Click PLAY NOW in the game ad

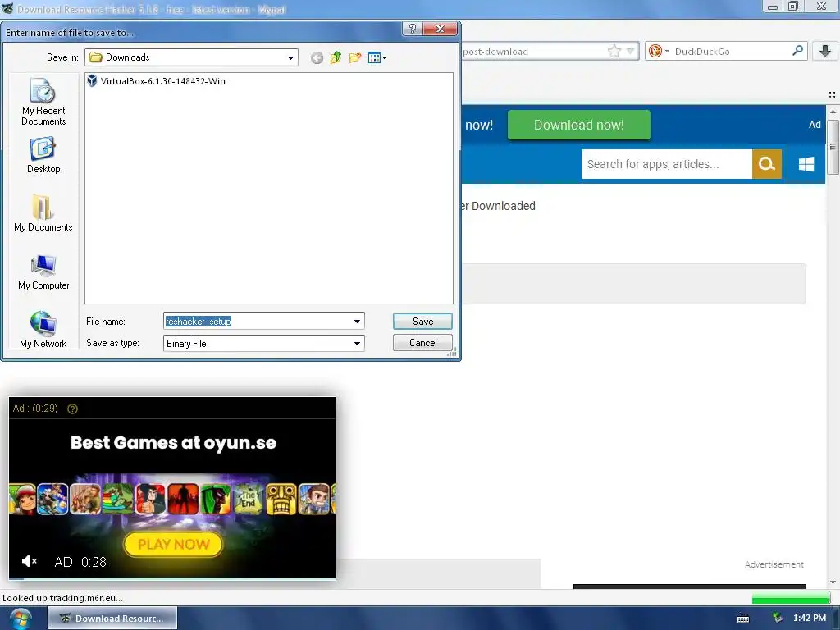click(x=174, y=545)
